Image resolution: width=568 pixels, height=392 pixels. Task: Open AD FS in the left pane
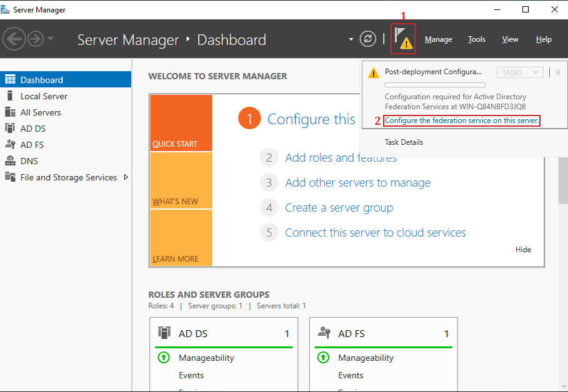[66, 145]
